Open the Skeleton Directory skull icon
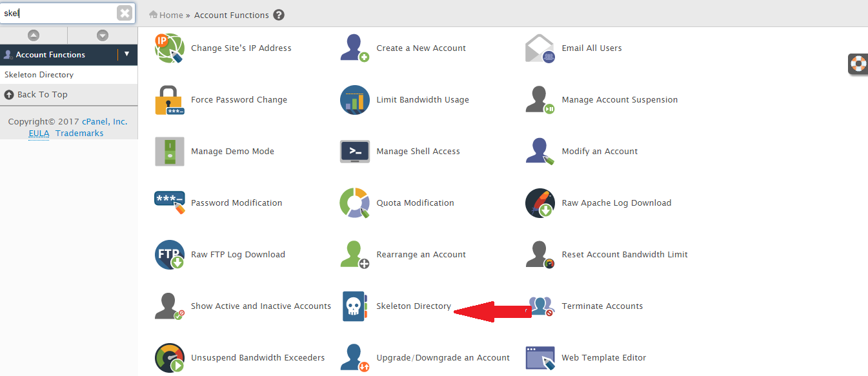This screenshot has height=376, width=868. (355, 306)
